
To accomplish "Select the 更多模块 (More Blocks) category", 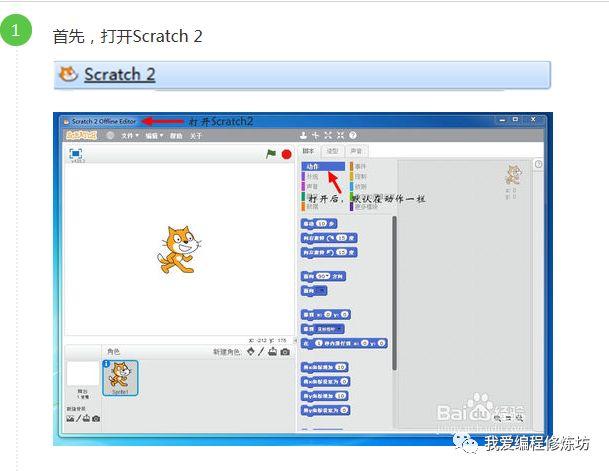I will (x=365, y=207).
